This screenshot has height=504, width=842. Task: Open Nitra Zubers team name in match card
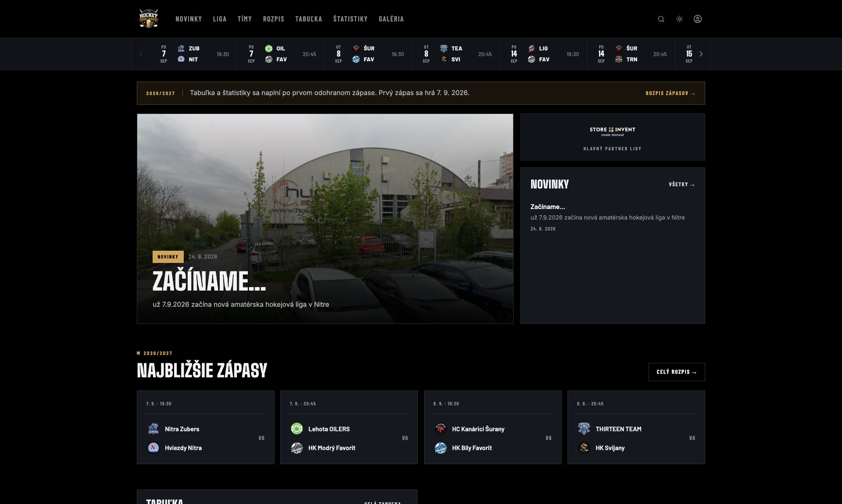click(x=182, y=429)
